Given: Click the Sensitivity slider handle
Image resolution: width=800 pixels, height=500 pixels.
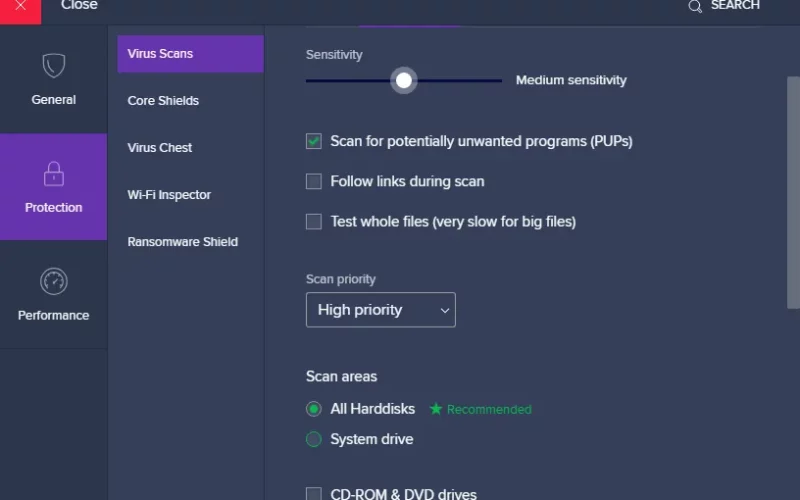Looking at the screenshot, I should 404,80.
